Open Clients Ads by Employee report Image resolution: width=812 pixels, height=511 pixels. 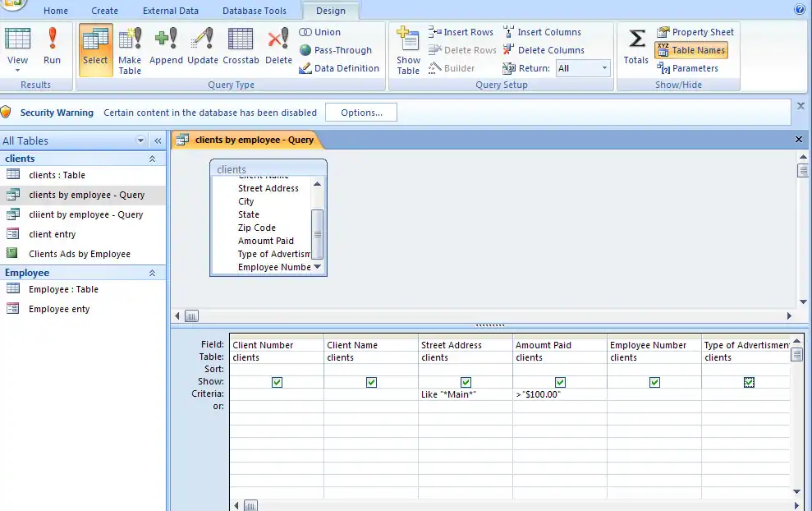coord(79,254)
